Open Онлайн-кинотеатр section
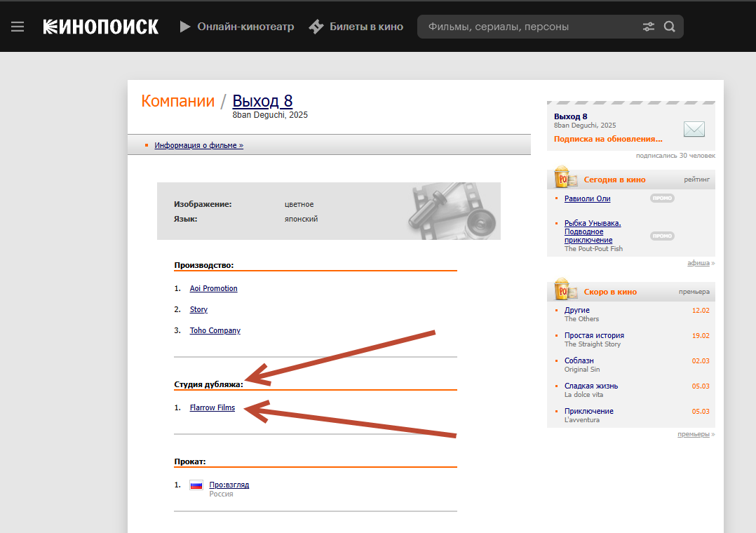The image size is (756, 533). [x=237, y=27]
